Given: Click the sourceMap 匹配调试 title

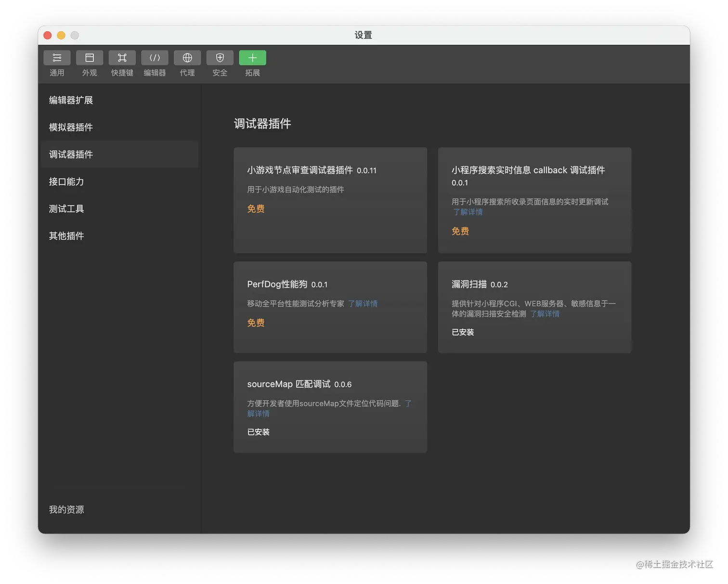Looking at the screenshot, I should (x=289, y=384).
